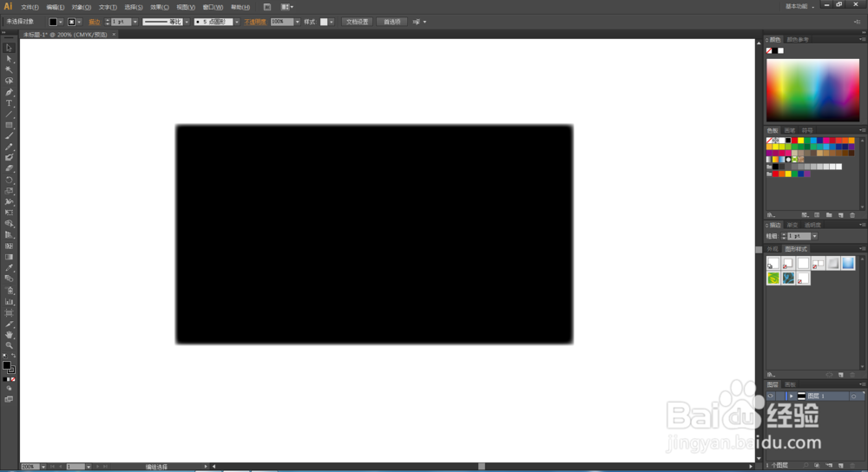Select the Blob Brush tool
Image resolution: width=868 pixels, height=472 pixels.
[9, 158]
